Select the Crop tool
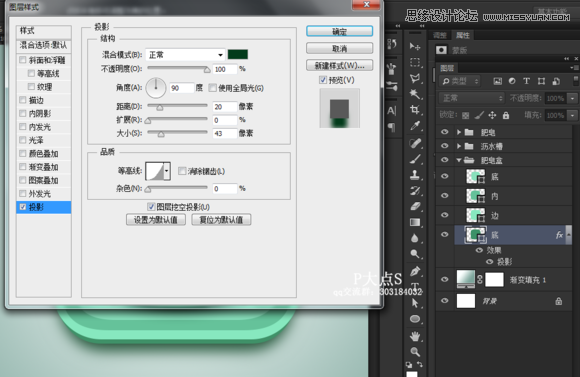The height and width of the screenshot is (377, 580). 415,110
